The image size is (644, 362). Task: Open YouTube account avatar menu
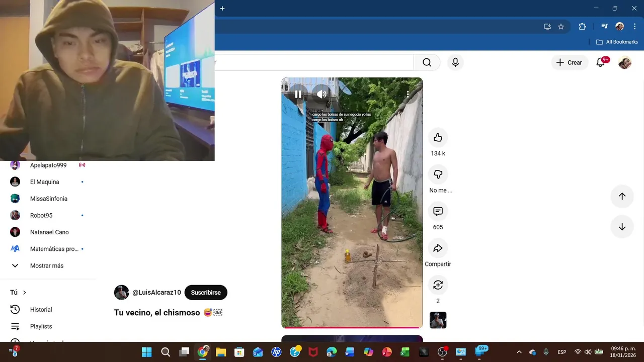click(625, 62)
